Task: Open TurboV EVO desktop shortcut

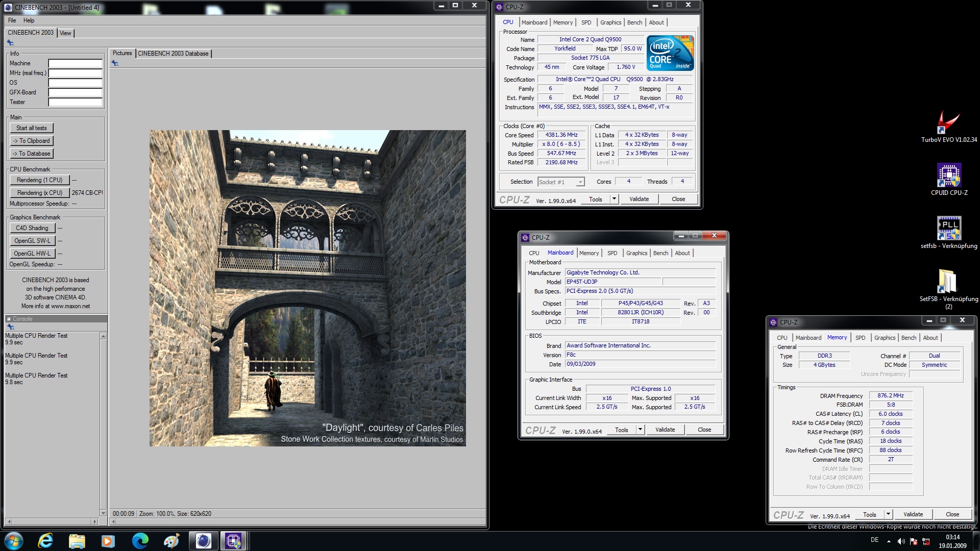Action: pos(949,128)
